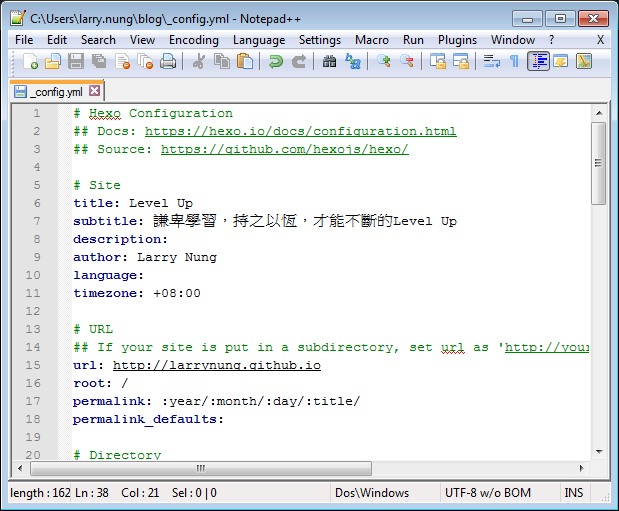Place cursor on 'title: Level Up' line
Screen dimensions: 619x511
(x=133, y=203)
